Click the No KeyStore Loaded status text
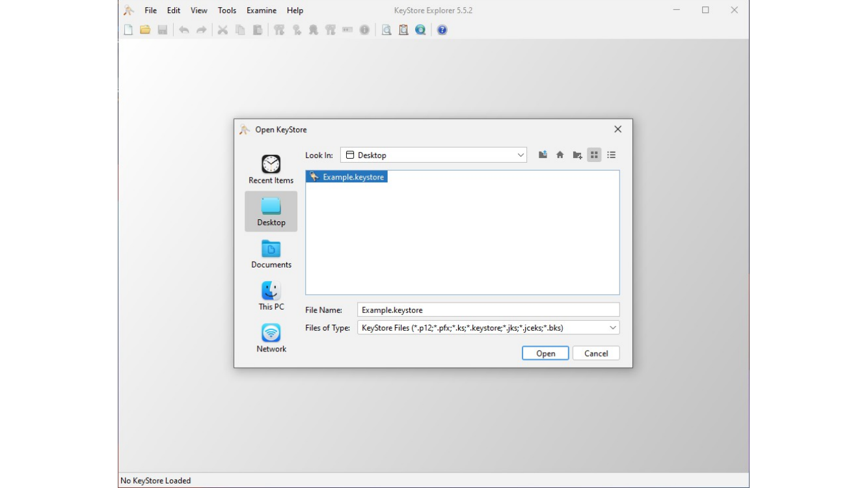The width and height of the screenshot is (868, 488). (x=156, y=481)
